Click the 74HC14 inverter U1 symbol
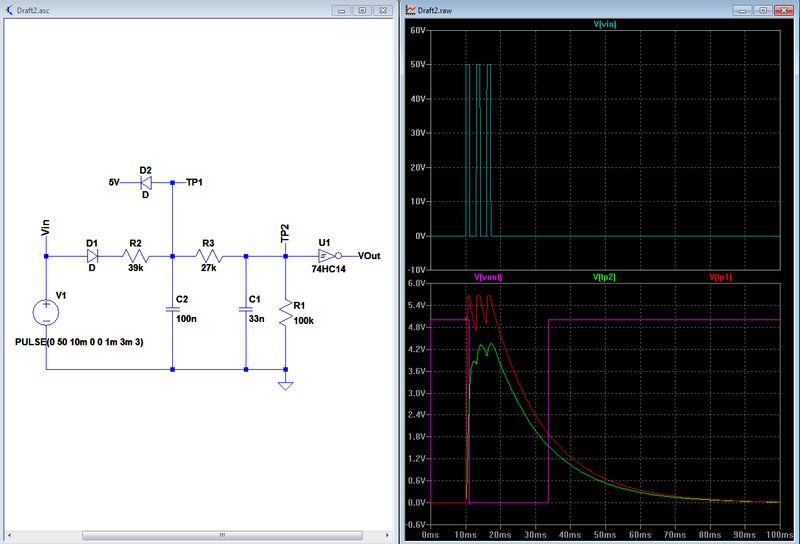 tap(330, 256)
